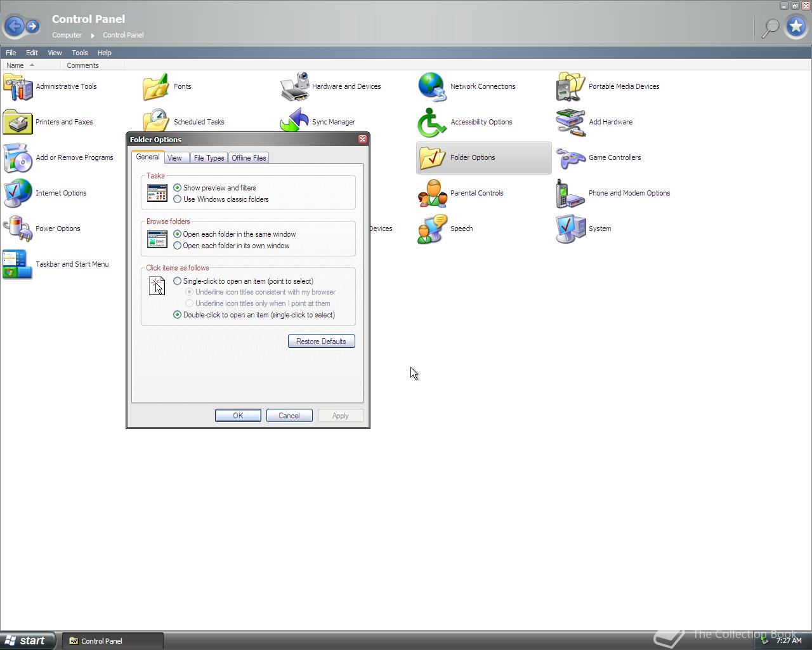The height and width of the screenshot is (650, 812).
Task: Expand the breadcrumb arrow after Computer
Action: 93,36
